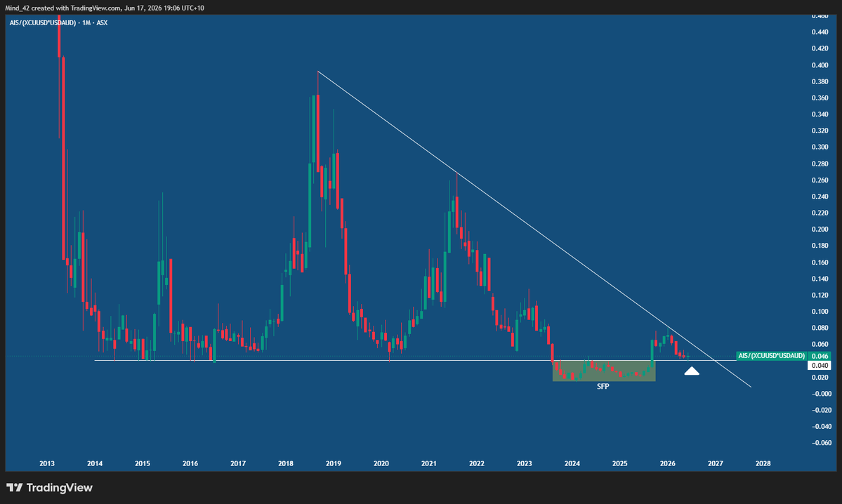Click the 0.060 price axis label
This screenshot has width=842, height=504.
click(x=820, y=345)
